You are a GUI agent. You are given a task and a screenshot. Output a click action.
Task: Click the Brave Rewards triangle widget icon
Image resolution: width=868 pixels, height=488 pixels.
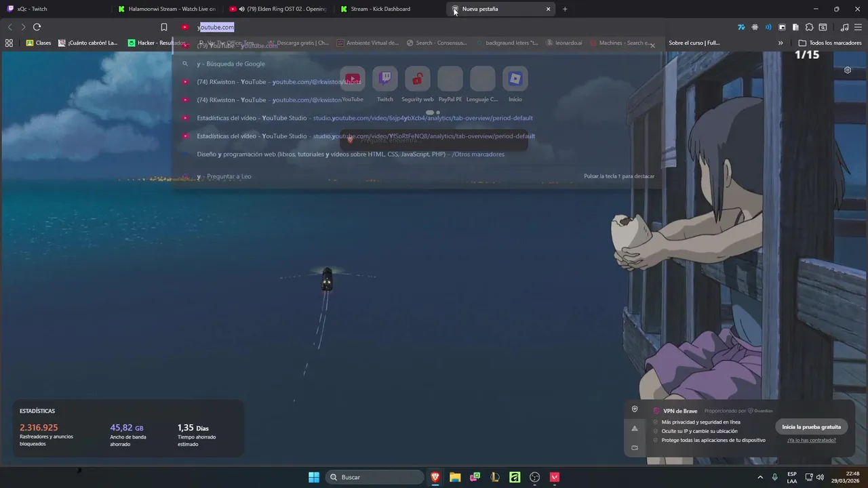point(635,428)
